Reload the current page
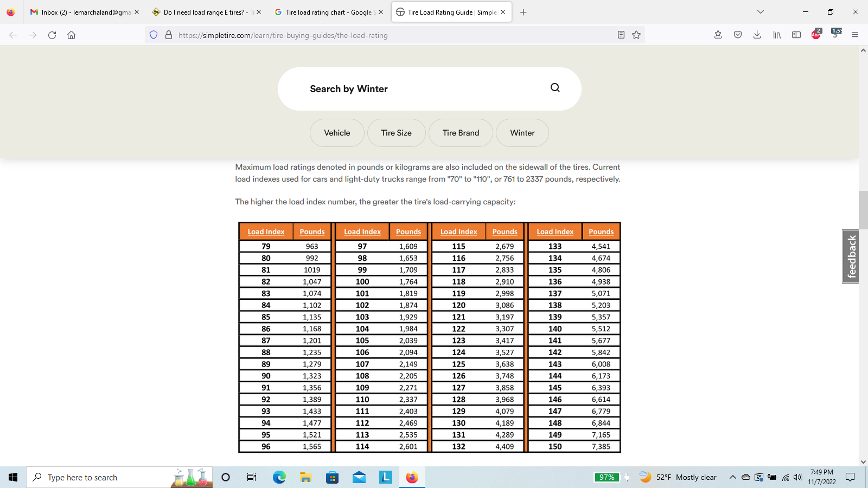This screenshot has height=488, width=868. click(x=52, y=35)
